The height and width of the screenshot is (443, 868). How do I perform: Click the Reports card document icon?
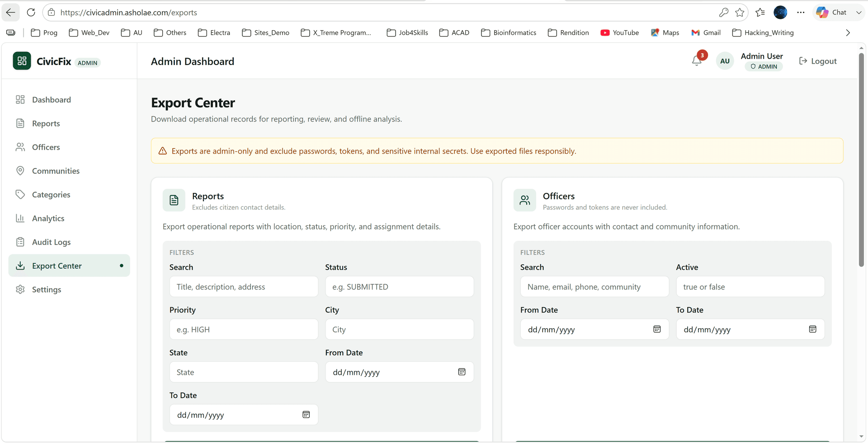click(x=174, y=200)
